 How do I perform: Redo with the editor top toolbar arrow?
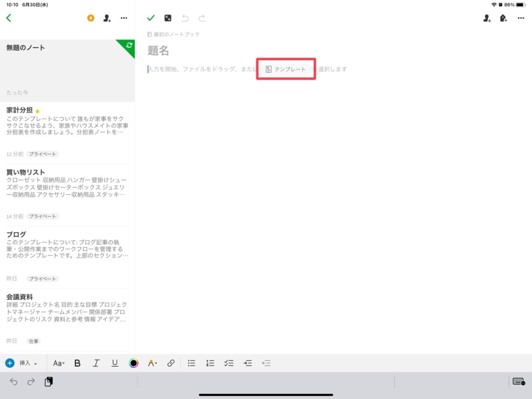(x=202, y=18)
